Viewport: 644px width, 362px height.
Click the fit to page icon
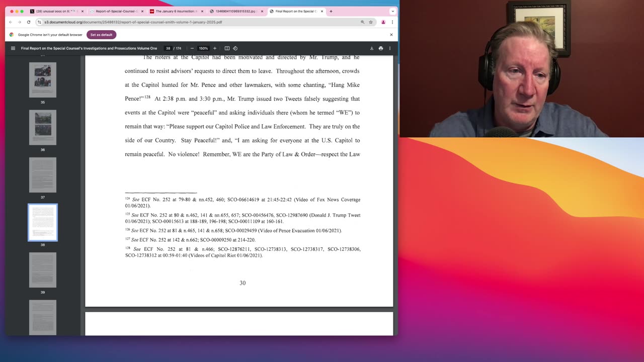pyautogui.click(x=227, y=48)
